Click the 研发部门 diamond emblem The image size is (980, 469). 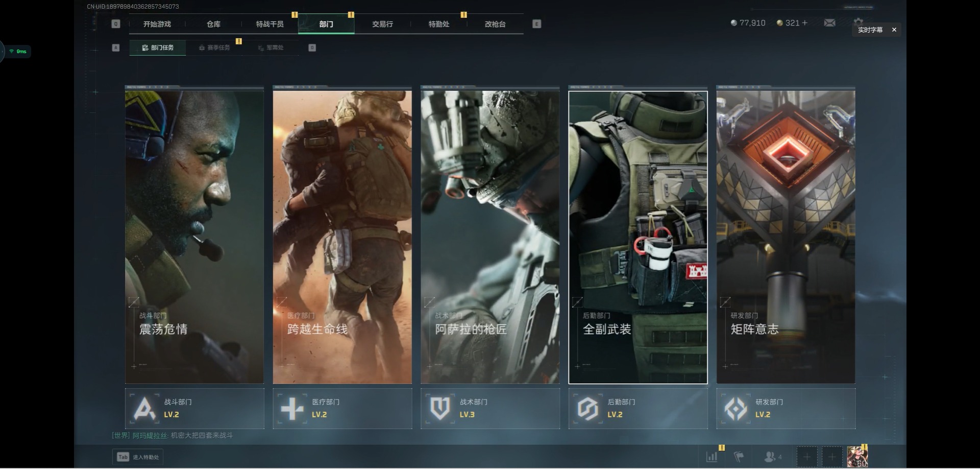pyautogui.click(x=736, y=409)
